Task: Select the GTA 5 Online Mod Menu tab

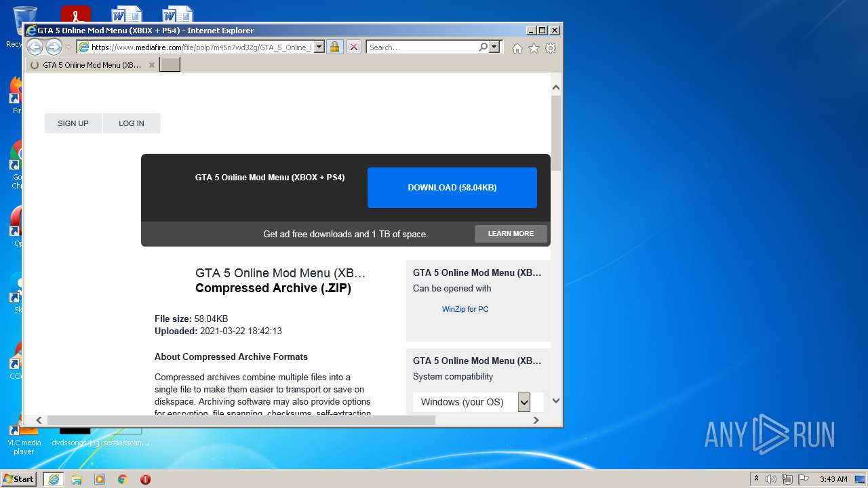Action: 92,65
